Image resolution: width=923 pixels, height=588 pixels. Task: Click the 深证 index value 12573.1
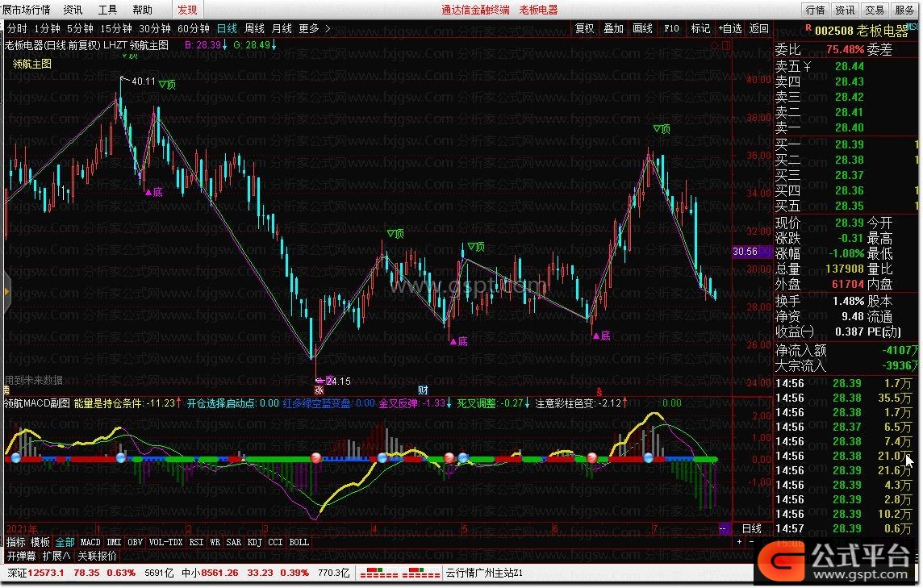(x=46, y=573)
